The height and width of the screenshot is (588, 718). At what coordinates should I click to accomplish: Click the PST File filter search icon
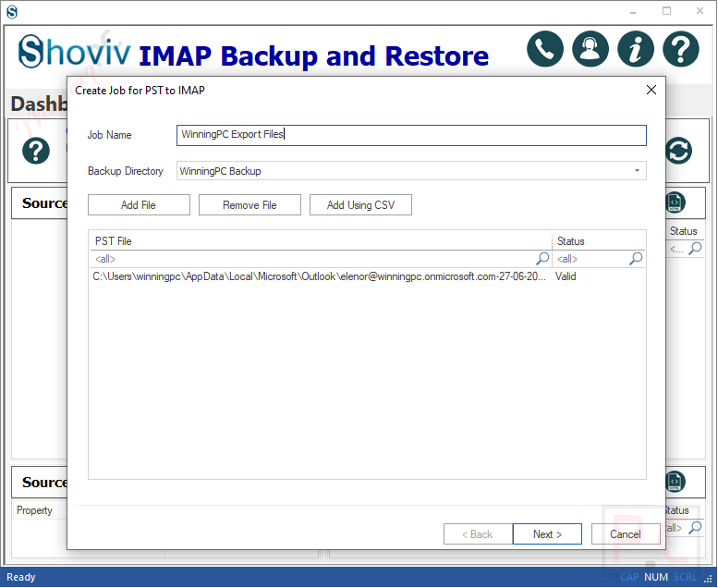pos(542,259)
